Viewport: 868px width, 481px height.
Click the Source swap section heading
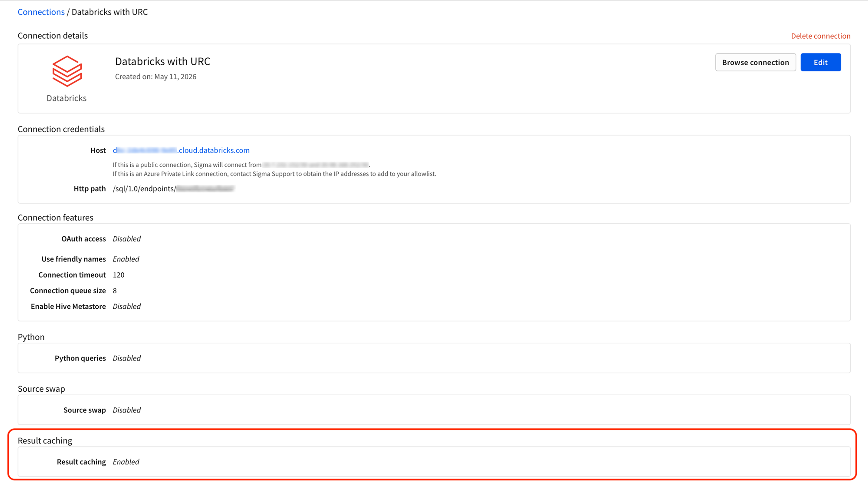41,389
